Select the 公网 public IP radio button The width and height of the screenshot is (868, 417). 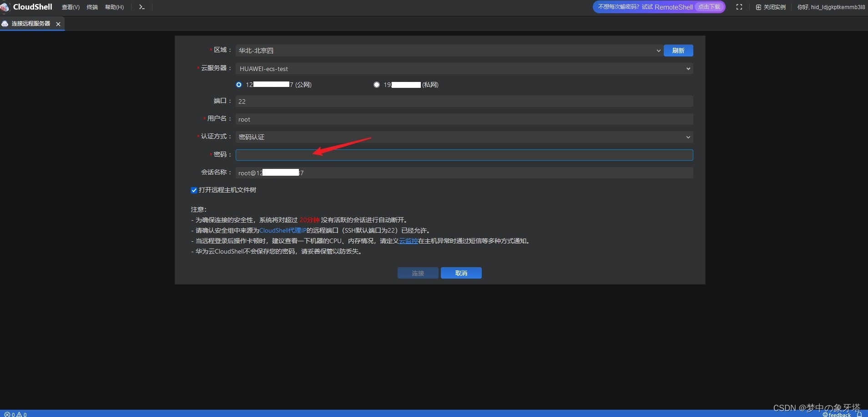[x=239, y=85]
